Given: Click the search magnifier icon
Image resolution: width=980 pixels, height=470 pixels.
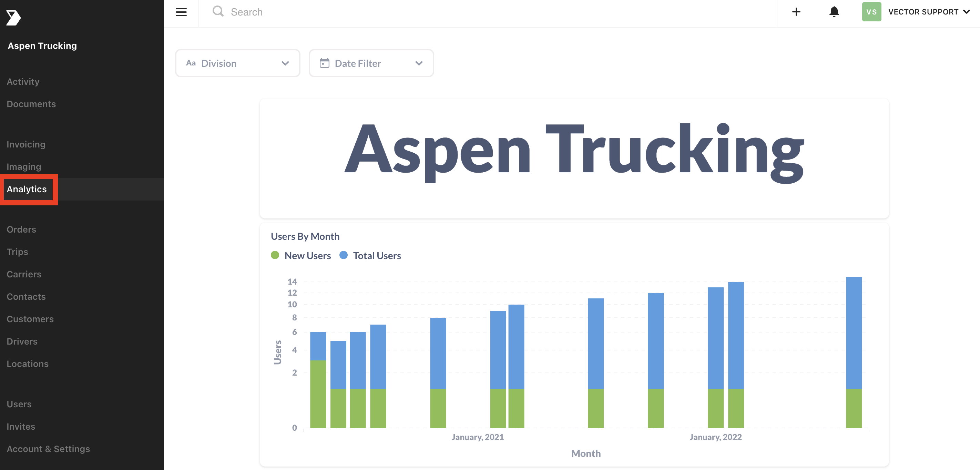Looking at the screenshot, I should (218, 11).
